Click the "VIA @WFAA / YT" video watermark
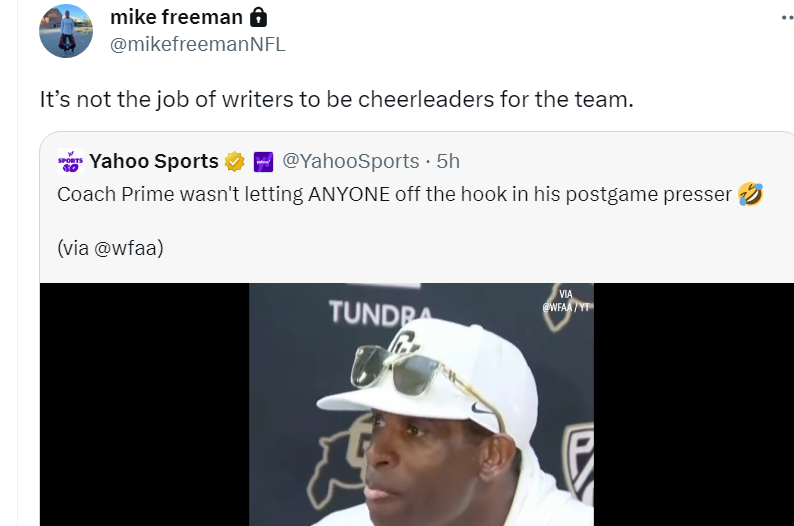Viewport: 794px width, 526px height. click(567, 301)
